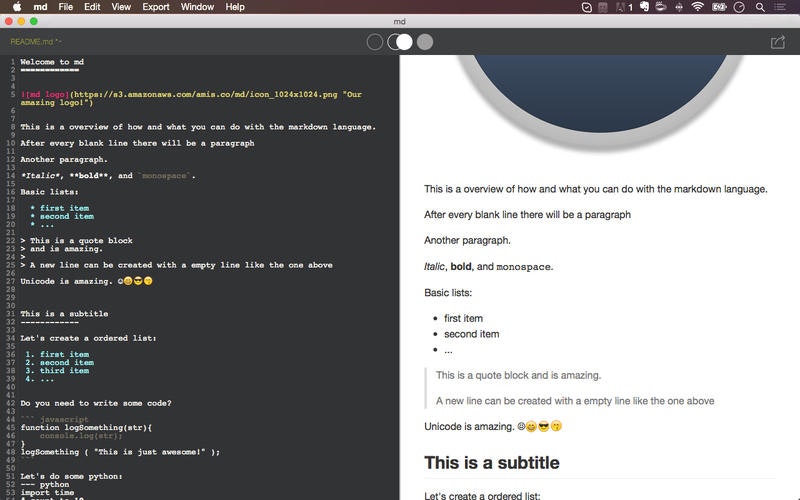Screen dimensions: 800x500
Task: Click the md logo image URL line in editor
Action: [x=191, y=98]
